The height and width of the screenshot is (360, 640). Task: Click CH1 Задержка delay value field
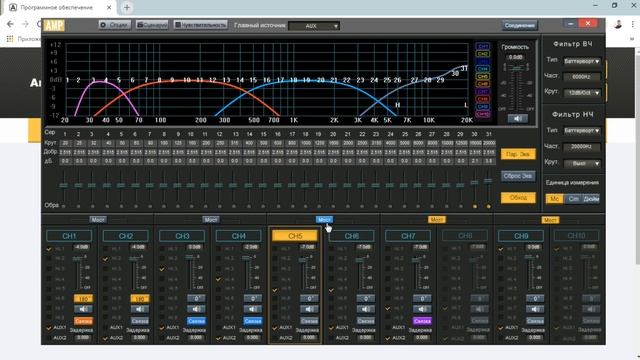[x=83, y=338]
